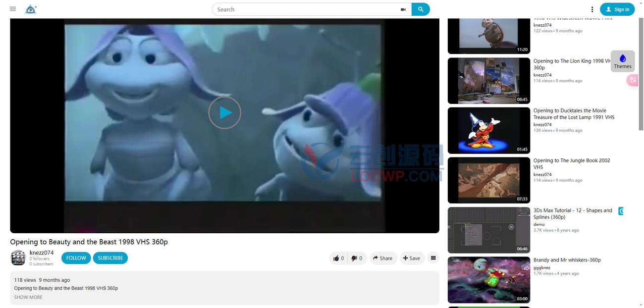The height and width of the screenshot is (308, 644).
Task: Submit search with the magnifier button
Action: [x=421, y=9]
